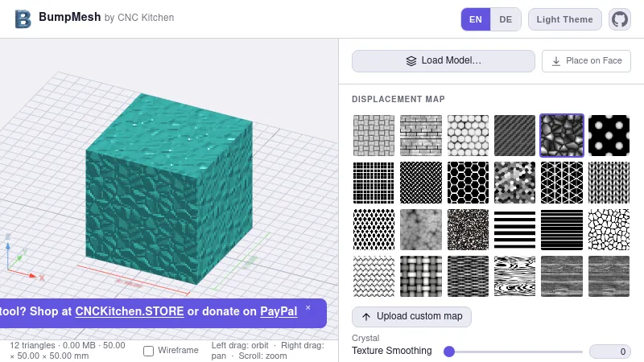This screenshot has width=644, height=362.
Task: Open the CNCKitchen.STORE link
Action: point(130,311)
